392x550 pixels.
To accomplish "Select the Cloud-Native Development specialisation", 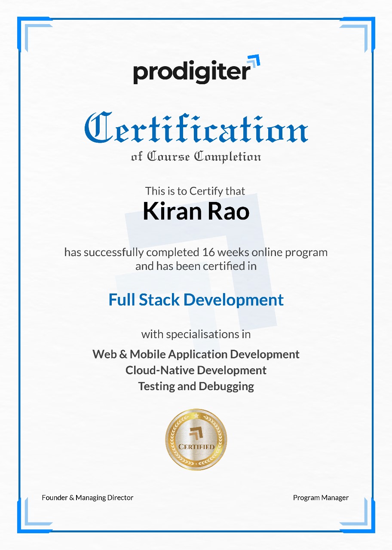I will (196, 370).
